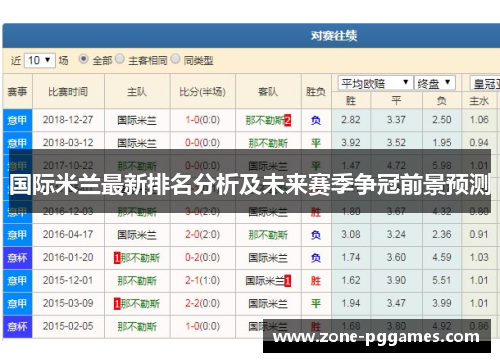Click the 主水 value 1.06
The image size is (500, 362).
[x=479, y=120]
